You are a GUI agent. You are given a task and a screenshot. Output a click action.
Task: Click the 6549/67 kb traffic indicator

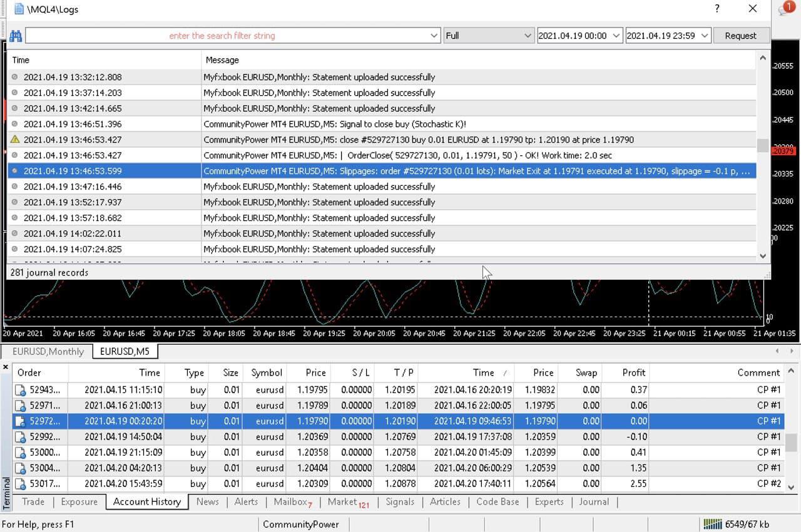[x=747, y=524]
